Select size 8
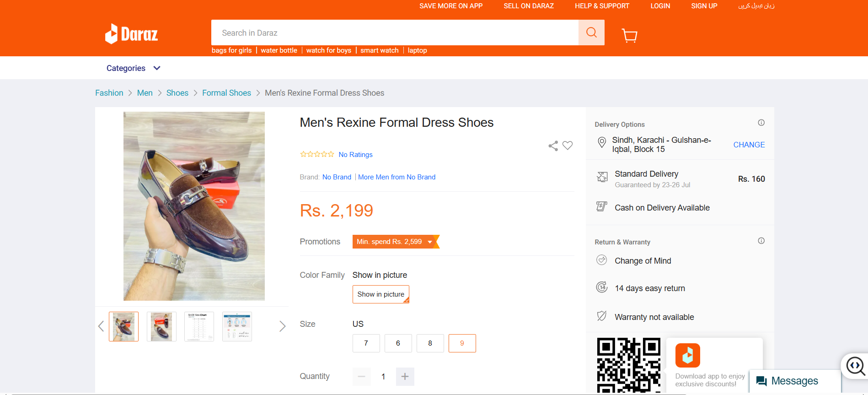 point(430,343)
